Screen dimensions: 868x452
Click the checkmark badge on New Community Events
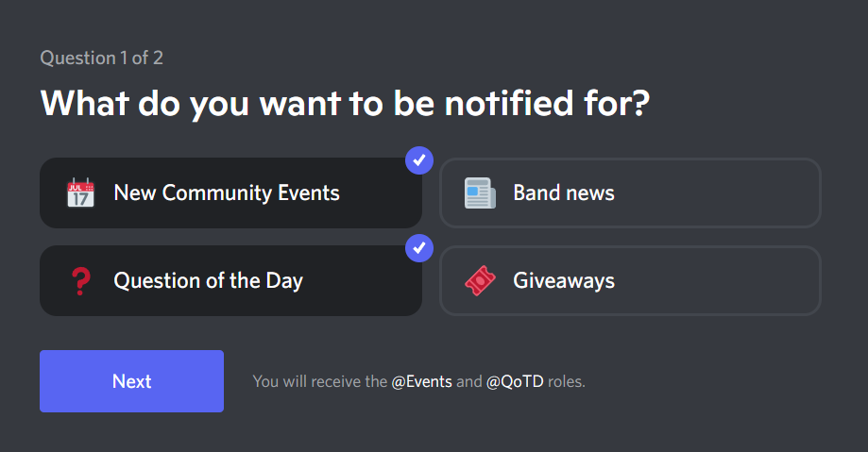coord(418,161)
